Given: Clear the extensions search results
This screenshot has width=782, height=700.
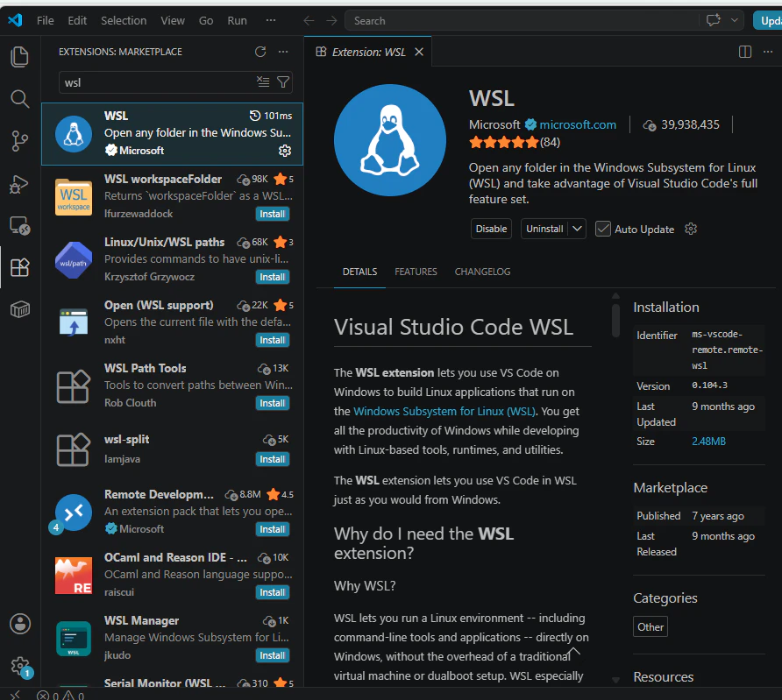Looking at the screenshot, I should point(263,81).
